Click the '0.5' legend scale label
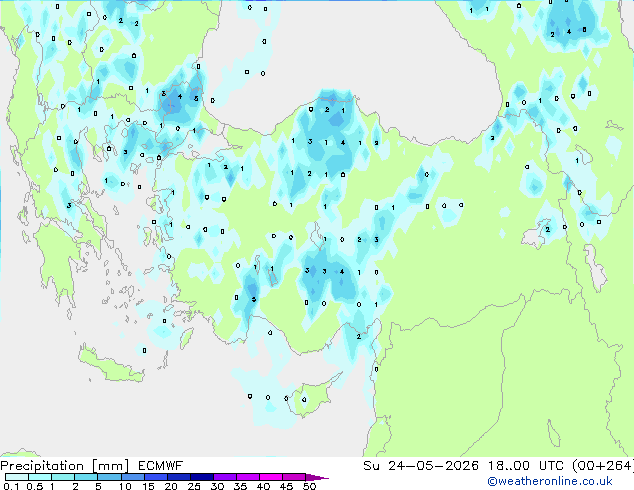 tap(35, 486)
